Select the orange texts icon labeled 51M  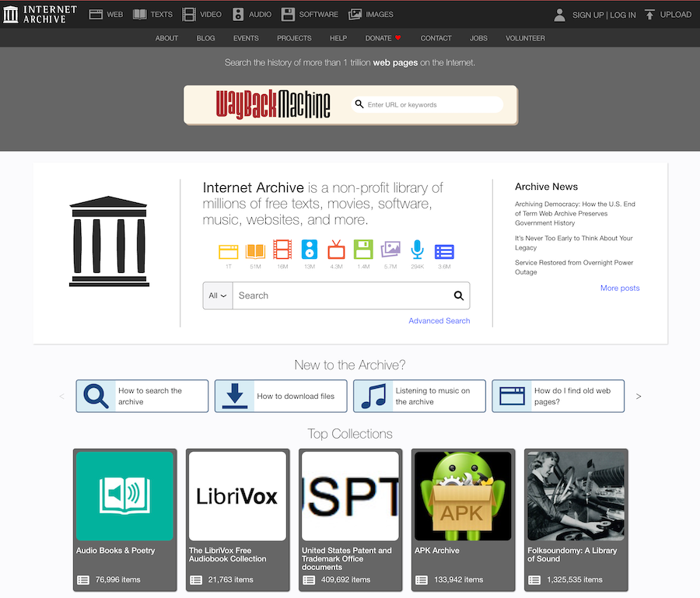(x=255, y=251)
